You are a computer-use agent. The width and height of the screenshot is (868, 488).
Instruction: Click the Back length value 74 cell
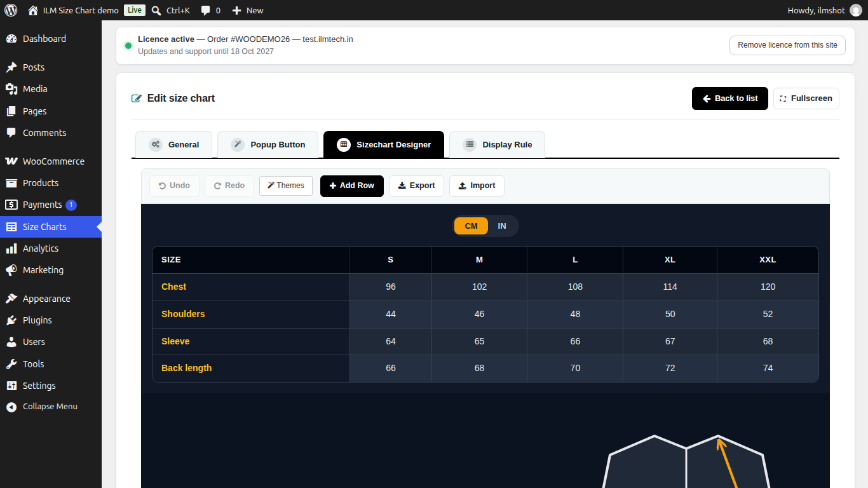pos(768,369)
